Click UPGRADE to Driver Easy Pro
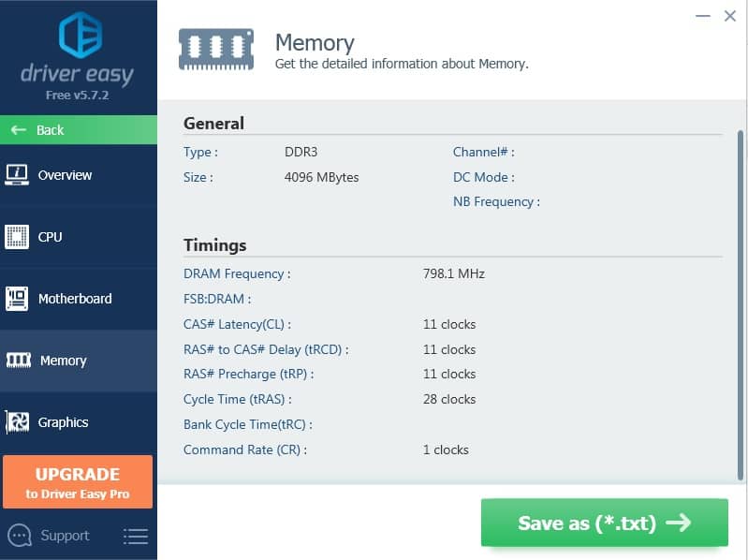Viewport: 748px width, 560px height. click(78, 481)
